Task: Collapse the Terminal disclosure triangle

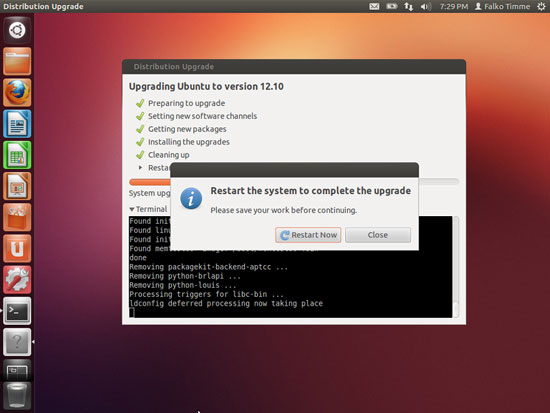Action: pyautogui.click(x=132, y=209)
